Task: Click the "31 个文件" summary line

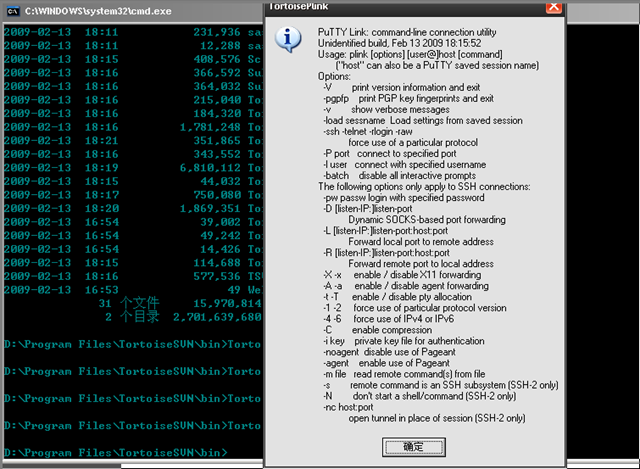Action: pyautogui.click(x=180, y=303)
